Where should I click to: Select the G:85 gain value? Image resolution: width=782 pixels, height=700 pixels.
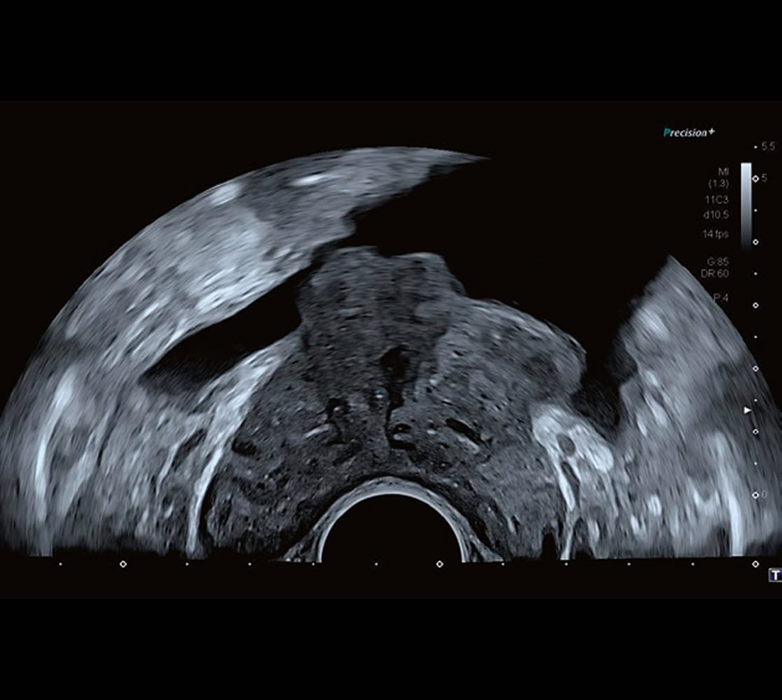[718, 260]
